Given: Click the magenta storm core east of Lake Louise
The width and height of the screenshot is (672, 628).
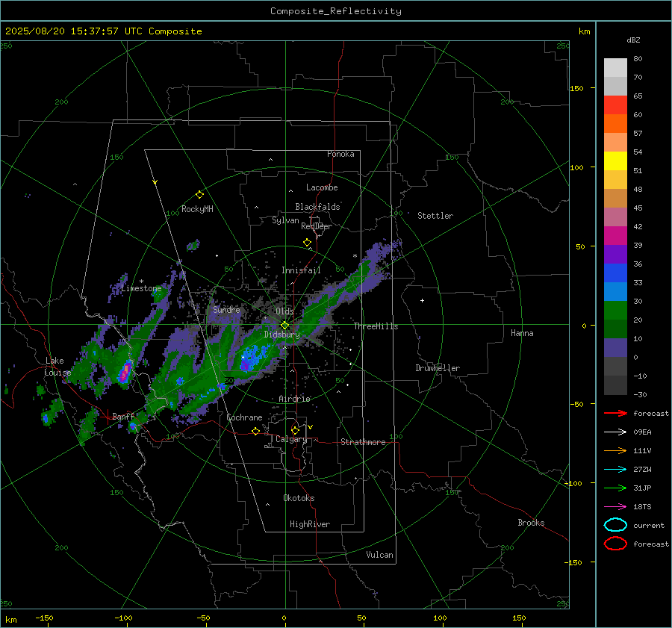Looking at the screenshot, I should [125, 371].
